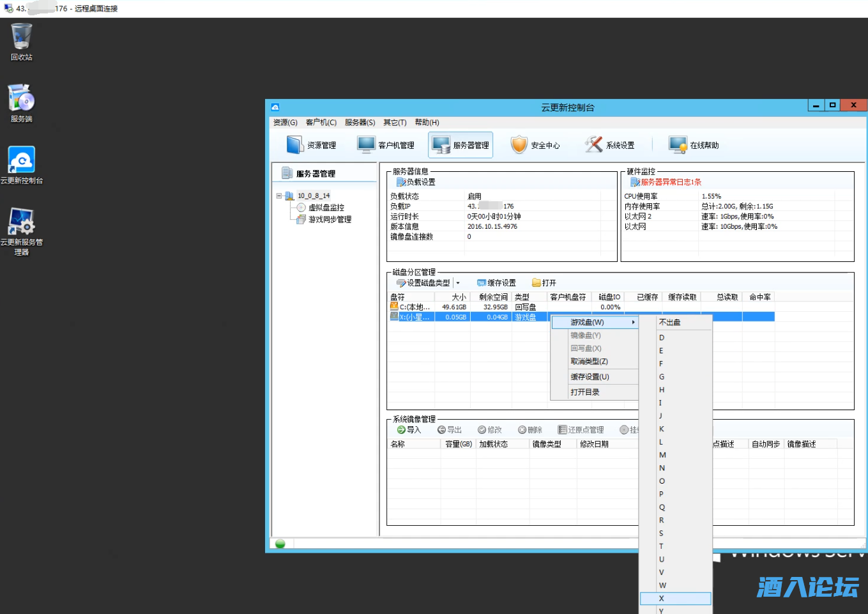Click the 客户机管理 toolbar icon
This screenshot has width=868, height=614.
(x=367, y=145)
